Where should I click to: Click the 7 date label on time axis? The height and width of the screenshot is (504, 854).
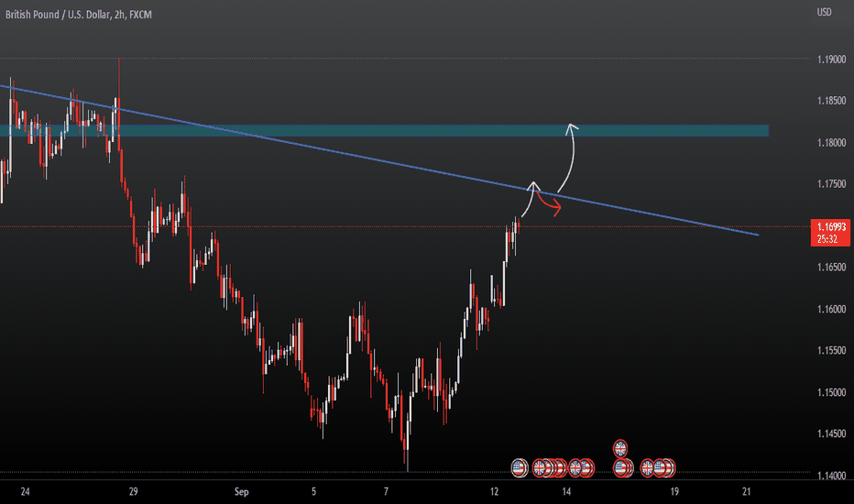[386, 491]
